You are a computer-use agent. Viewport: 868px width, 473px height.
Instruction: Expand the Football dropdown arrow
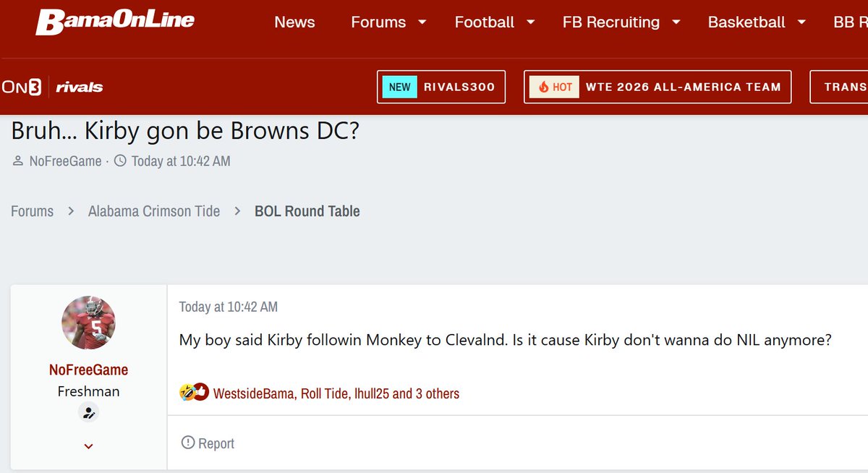(531, 22)
